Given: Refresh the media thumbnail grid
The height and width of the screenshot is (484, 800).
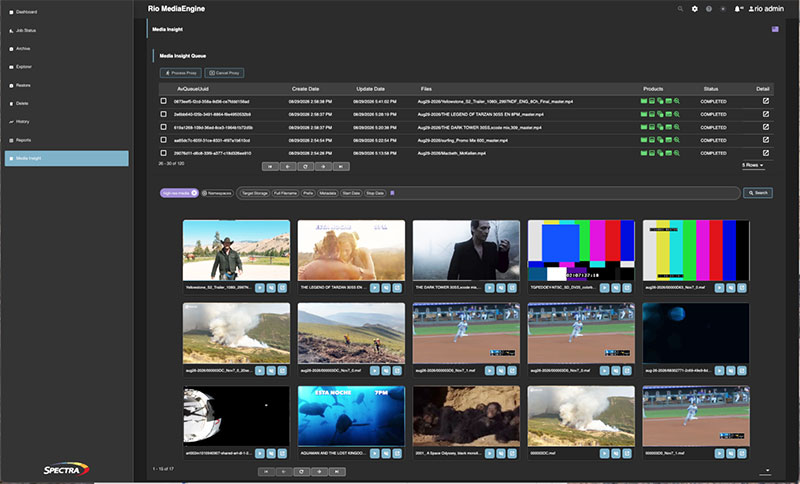Looking at the screenshot, I should coord(302,472).
